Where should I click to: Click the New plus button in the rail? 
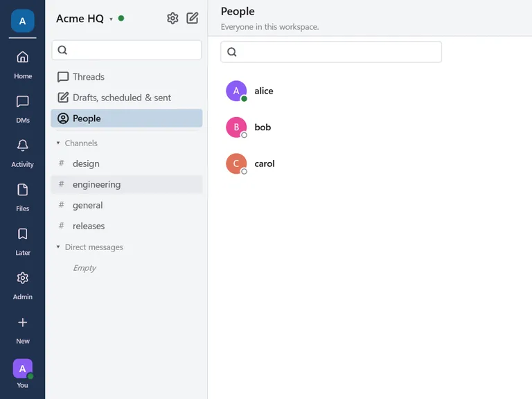tap(22, 330)
